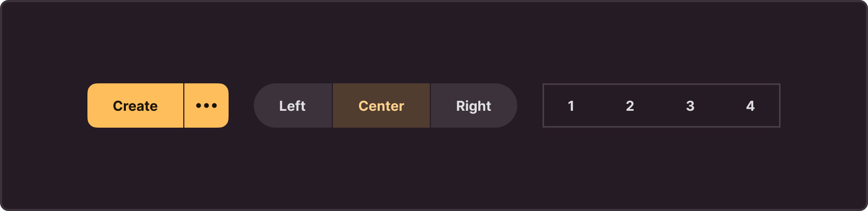Open the three-dots more options menu
868x211 pixels.
pyautogui.click(x=206, y=105)
